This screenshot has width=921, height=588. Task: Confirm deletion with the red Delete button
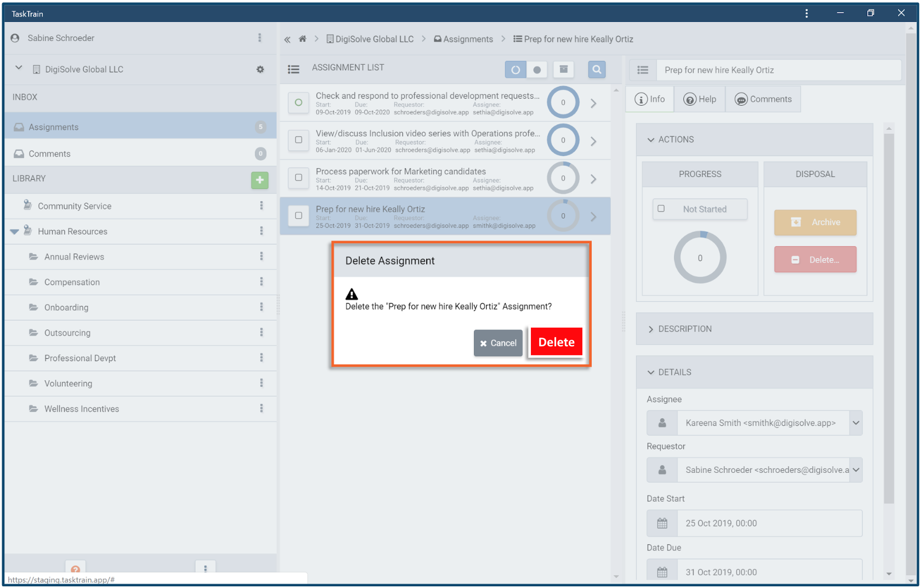pyautogui.click(x=556, y=342)
